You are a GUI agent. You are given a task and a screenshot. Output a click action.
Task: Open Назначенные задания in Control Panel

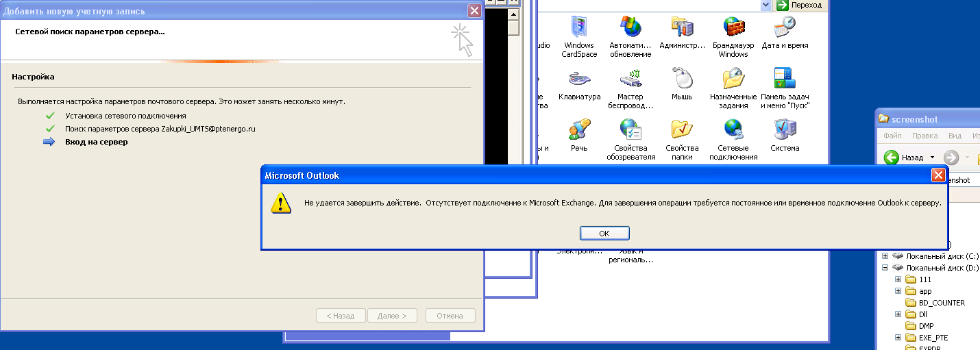(x=733, y=88)
